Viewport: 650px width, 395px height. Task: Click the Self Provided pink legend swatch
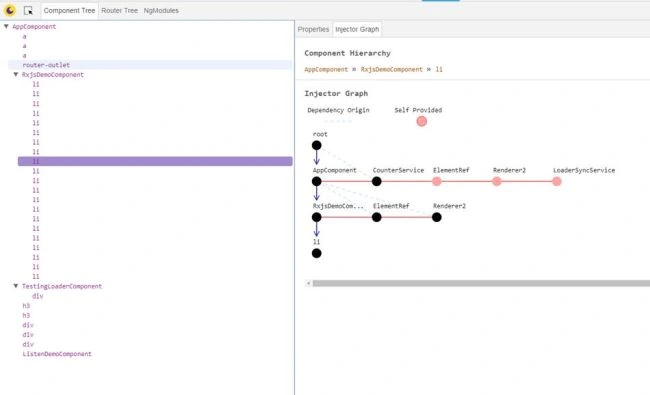(x=422, y=121)
